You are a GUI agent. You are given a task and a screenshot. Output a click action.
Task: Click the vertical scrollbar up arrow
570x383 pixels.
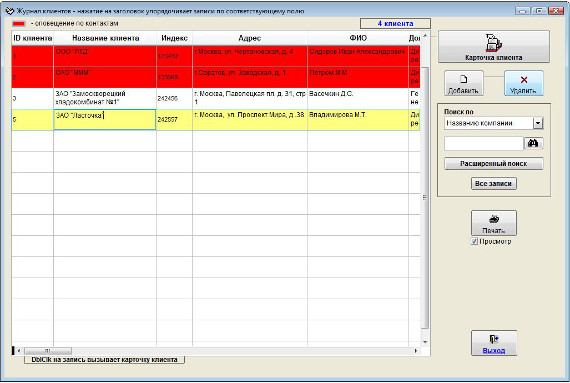pyautogui.click(x=425, y=36)
